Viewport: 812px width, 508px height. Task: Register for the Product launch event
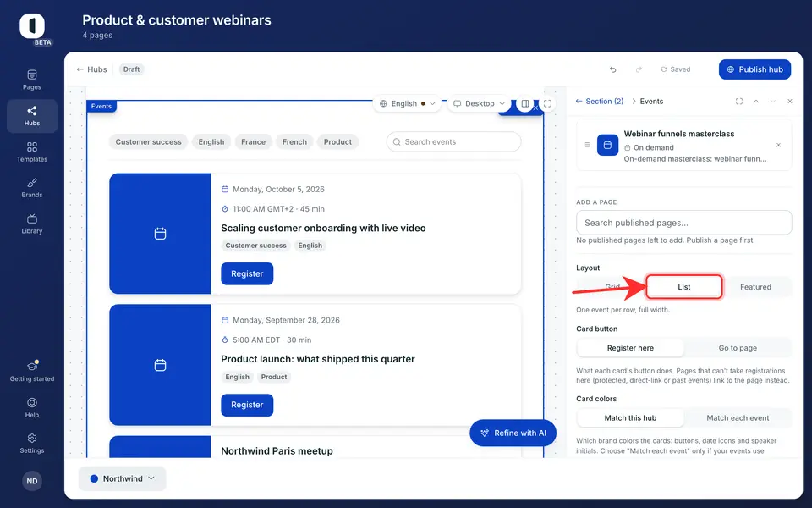point(247,405)
